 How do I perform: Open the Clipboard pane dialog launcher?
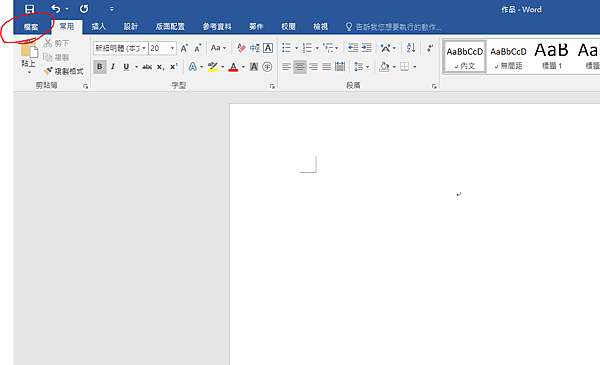pyautogui.click(x=85, y=86)
